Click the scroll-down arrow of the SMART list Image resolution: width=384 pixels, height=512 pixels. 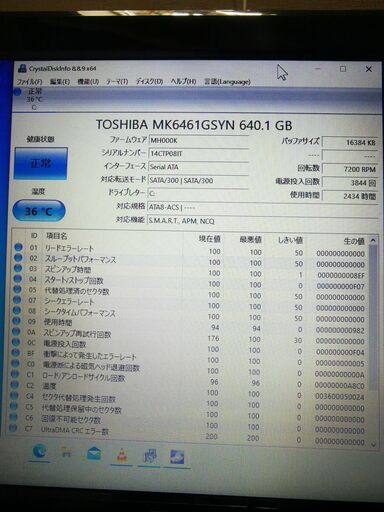coord(373,444)
